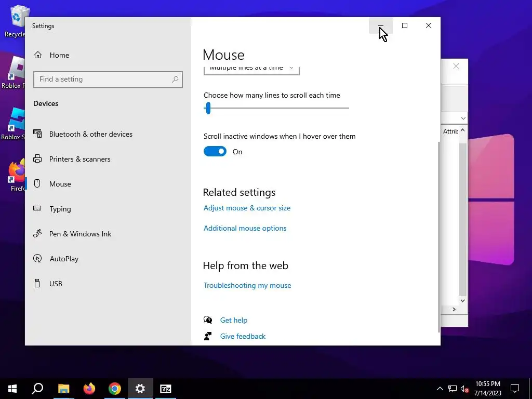Click the network icon in system tray
532x399 pixels.
pyautogui.click(x=453, y=389)
